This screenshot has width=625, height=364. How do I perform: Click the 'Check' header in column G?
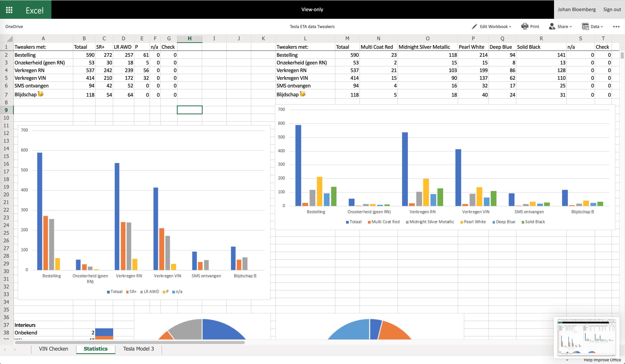pos(169,47)
